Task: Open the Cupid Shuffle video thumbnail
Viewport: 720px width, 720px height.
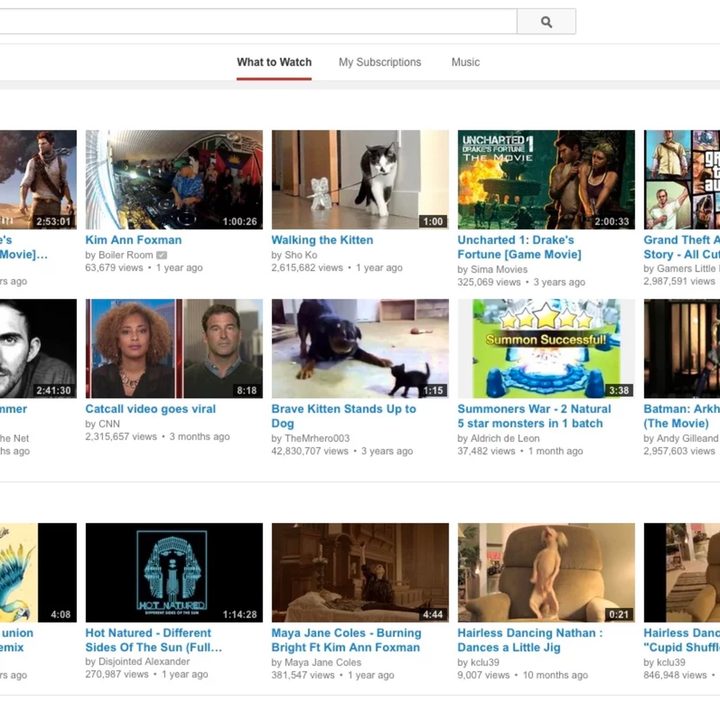Action: (x=682, y=573)
